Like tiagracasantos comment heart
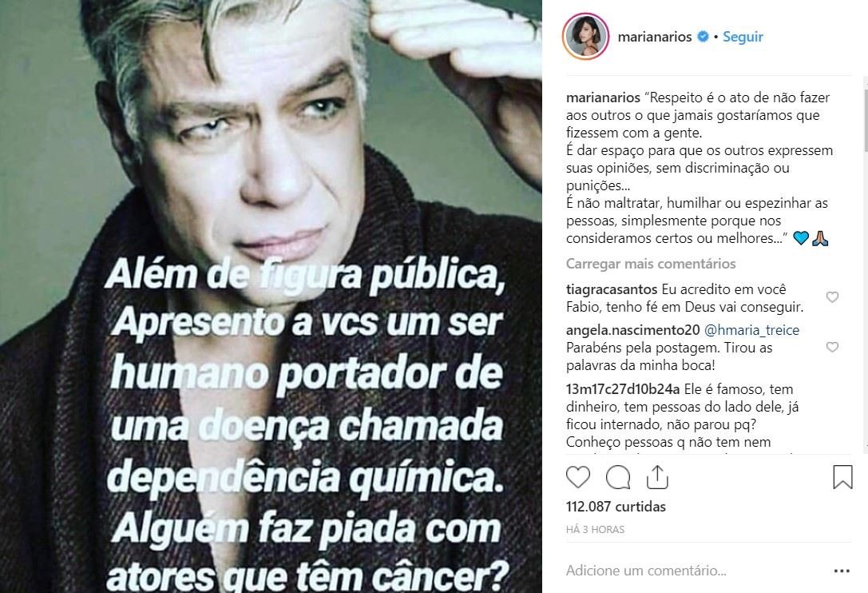Screen dimensions: 868x593 pyautogui.click(x=832, y=297)
